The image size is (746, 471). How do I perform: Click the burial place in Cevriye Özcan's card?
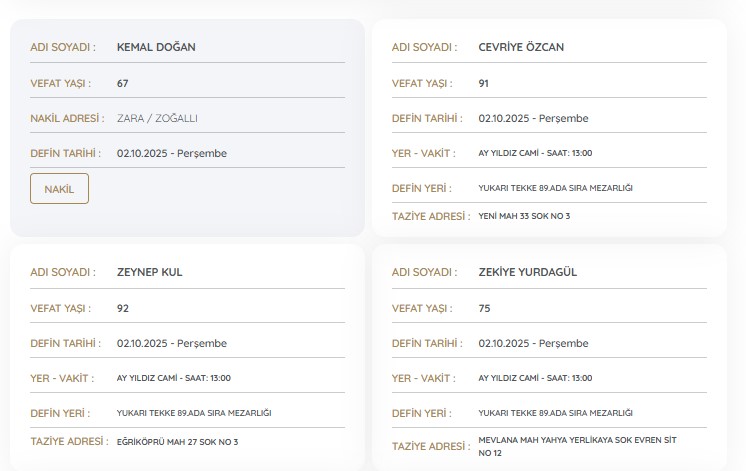pos(555,188)
